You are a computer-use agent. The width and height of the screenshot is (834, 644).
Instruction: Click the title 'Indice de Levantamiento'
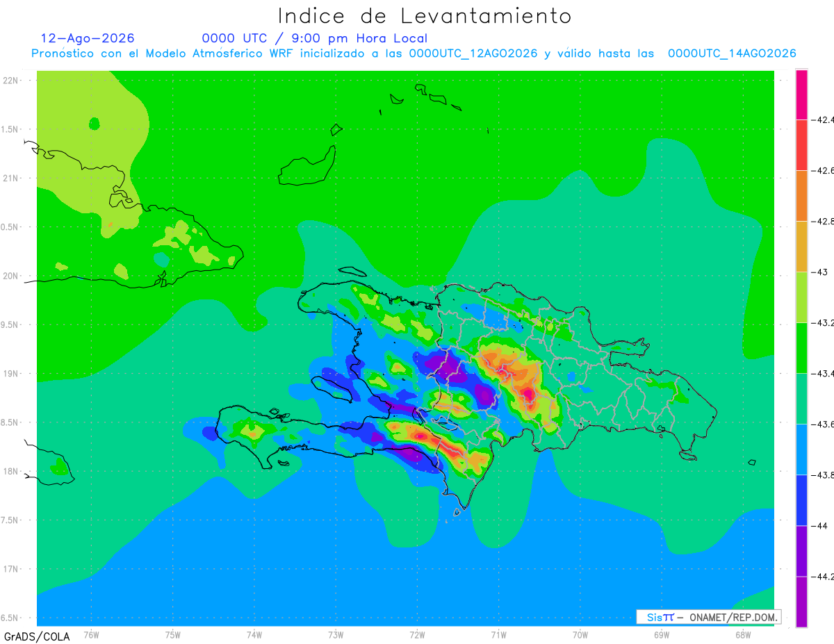tap(425, 15)
